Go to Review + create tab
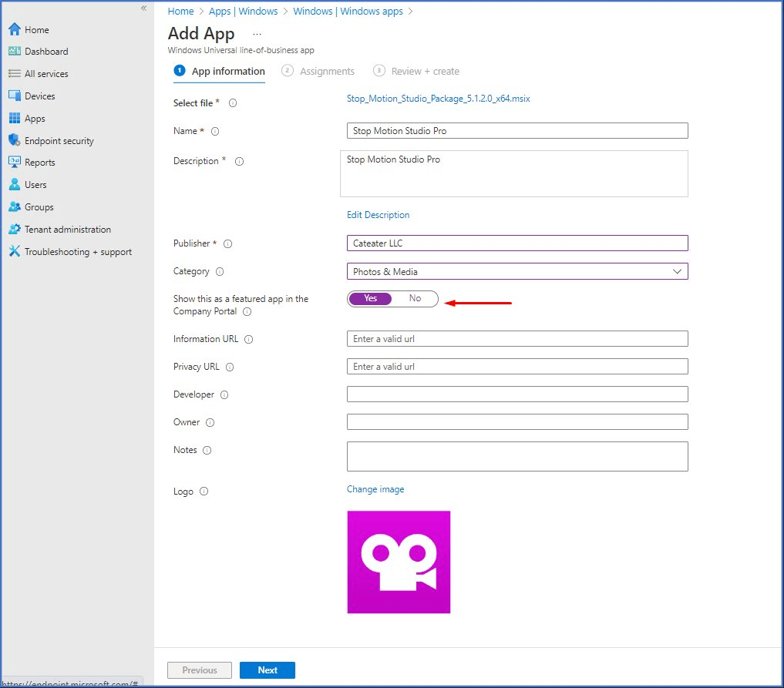 coord(424,72)
